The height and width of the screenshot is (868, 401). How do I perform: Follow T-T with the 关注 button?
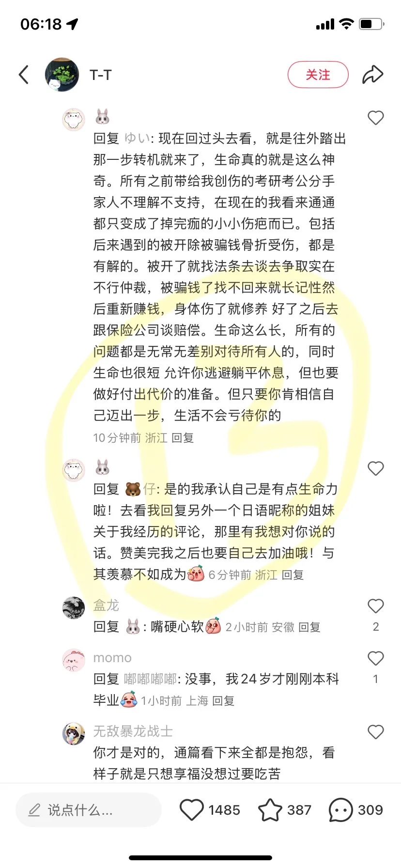318,75
